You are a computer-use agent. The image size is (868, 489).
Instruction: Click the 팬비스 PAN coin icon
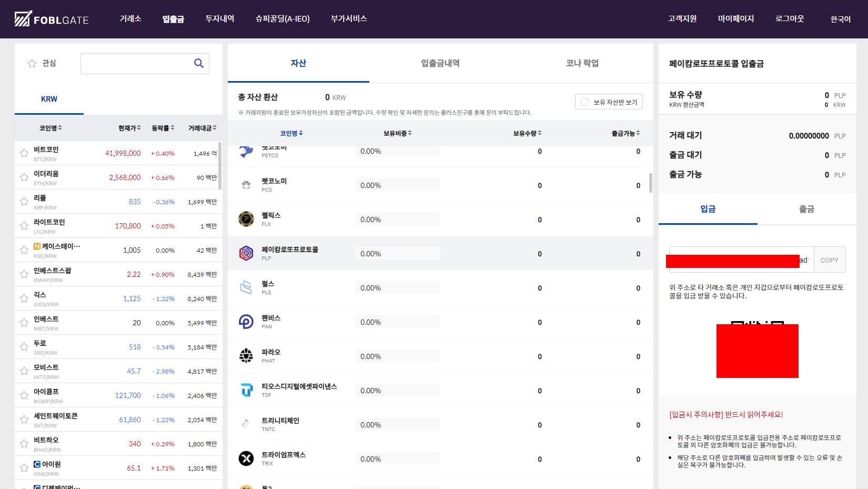[x=246, y=322]
